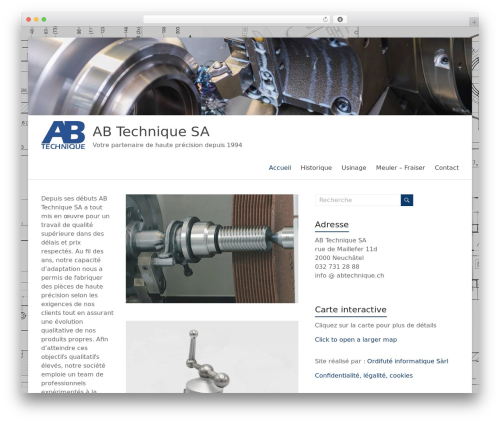Click the Recherche search field
The height and width of the screenshot is (423, 500).
[358, 200]
